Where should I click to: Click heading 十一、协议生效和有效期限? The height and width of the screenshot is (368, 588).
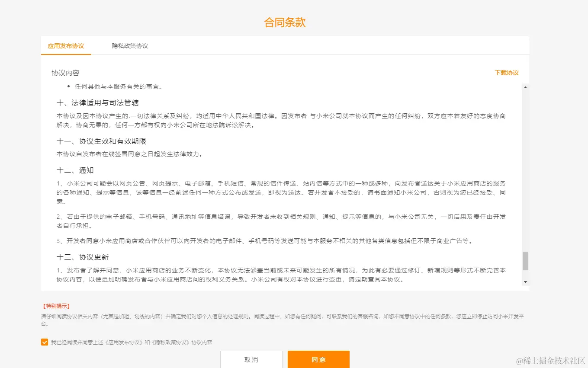click(x=102, y=141)
